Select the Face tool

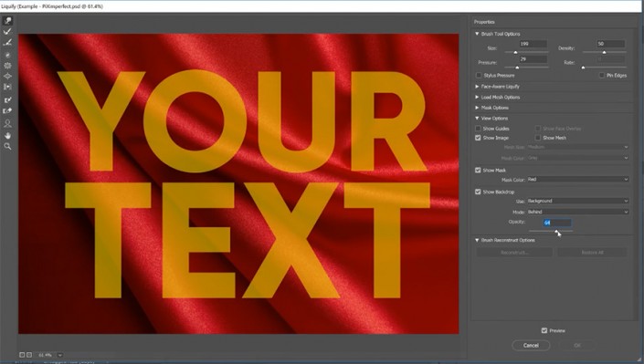coord(7,123)
